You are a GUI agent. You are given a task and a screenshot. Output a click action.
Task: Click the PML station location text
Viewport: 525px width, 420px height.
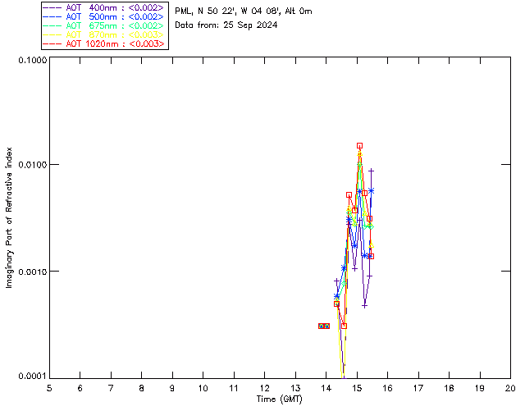click(243, 11)
